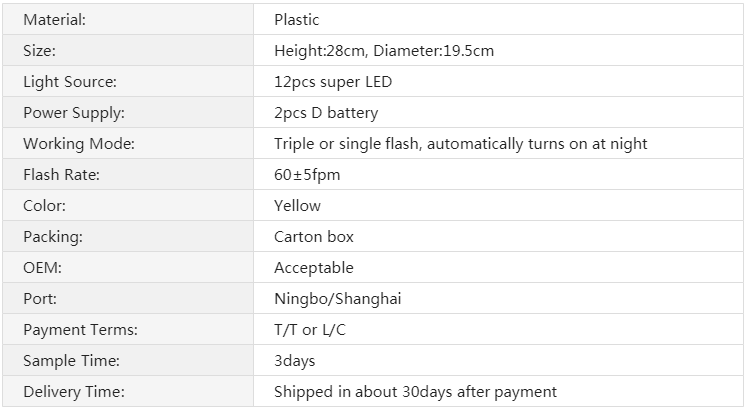Click the Material label cell

click(128, 19)
